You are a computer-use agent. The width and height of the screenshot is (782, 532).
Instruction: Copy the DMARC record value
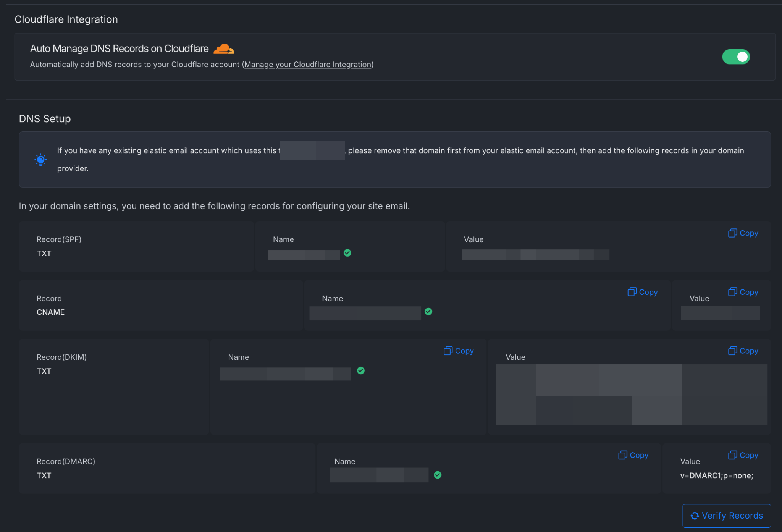tap(742, 455)
